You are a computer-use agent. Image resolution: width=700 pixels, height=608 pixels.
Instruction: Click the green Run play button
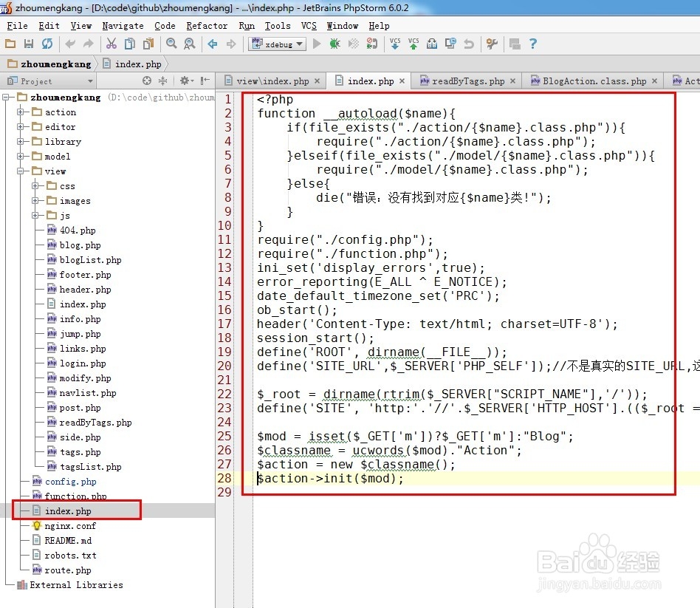tap(317, 44)
